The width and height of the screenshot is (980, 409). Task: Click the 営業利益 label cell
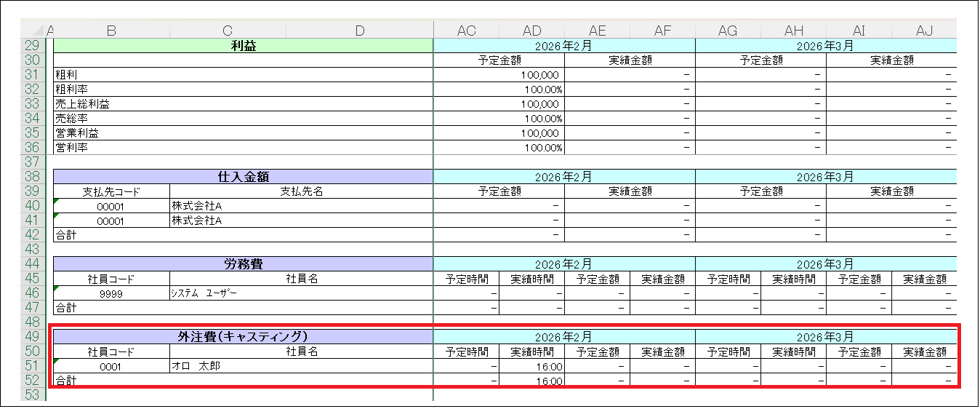[243, 132]
